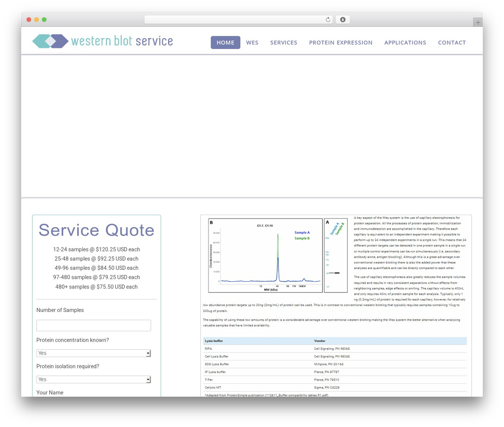Screen dimensions: 504x427
Task: Open the browser downloads button
Action: (x=343, y=20)
